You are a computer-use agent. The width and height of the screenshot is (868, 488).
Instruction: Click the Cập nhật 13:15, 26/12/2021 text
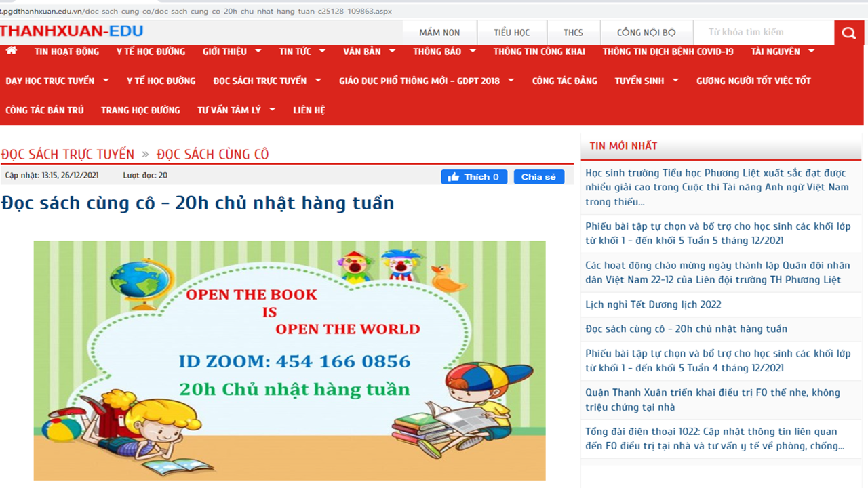(52, 175)
